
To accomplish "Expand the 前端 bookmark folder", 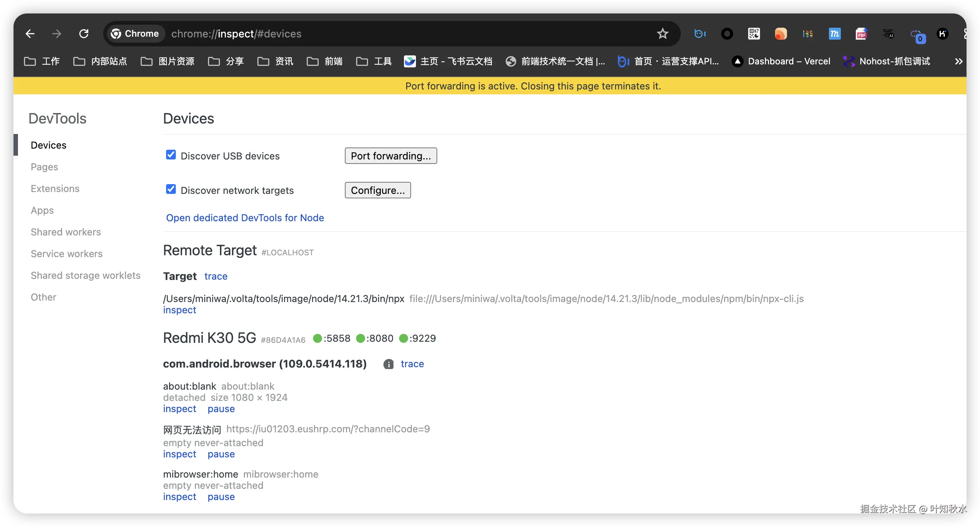I will 325,61.
